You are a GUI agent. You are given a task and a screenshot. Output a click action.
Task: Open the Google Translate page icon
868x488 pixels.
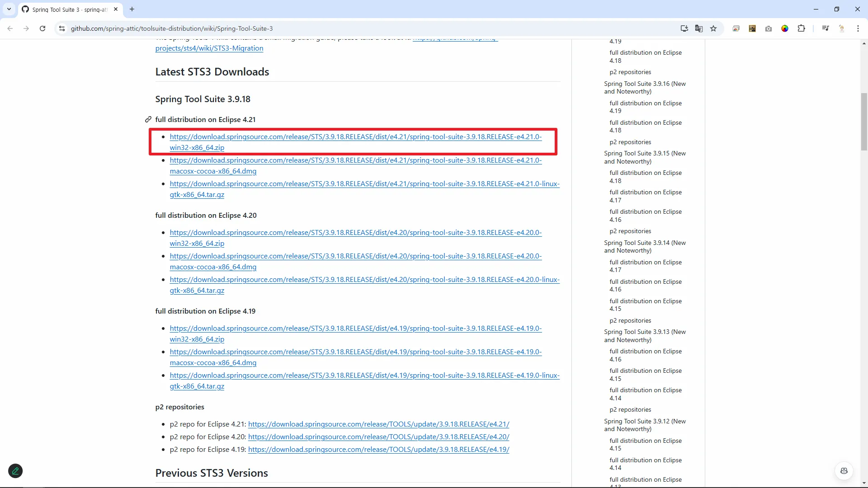tap(698, 28)
